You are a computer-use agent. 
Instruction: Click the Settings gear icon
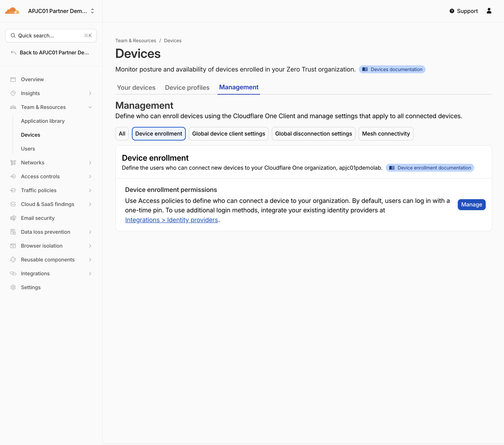point(13,287)
